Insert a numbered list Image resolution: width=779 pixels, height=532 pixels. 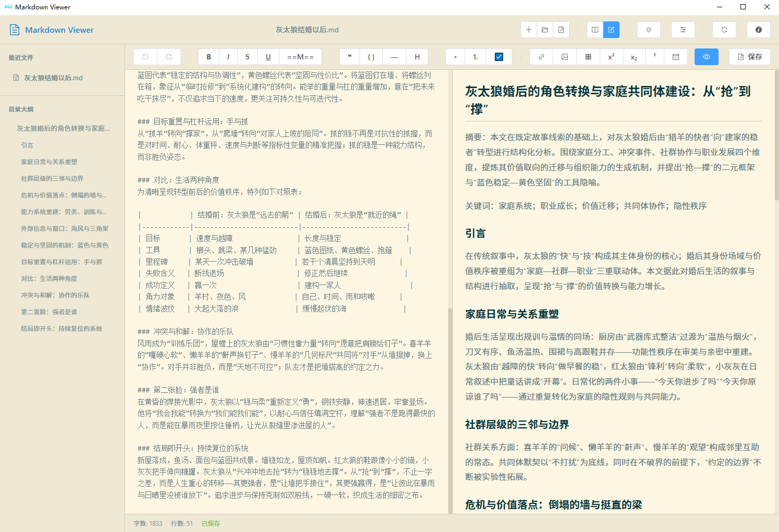click(x=475, y=57)
